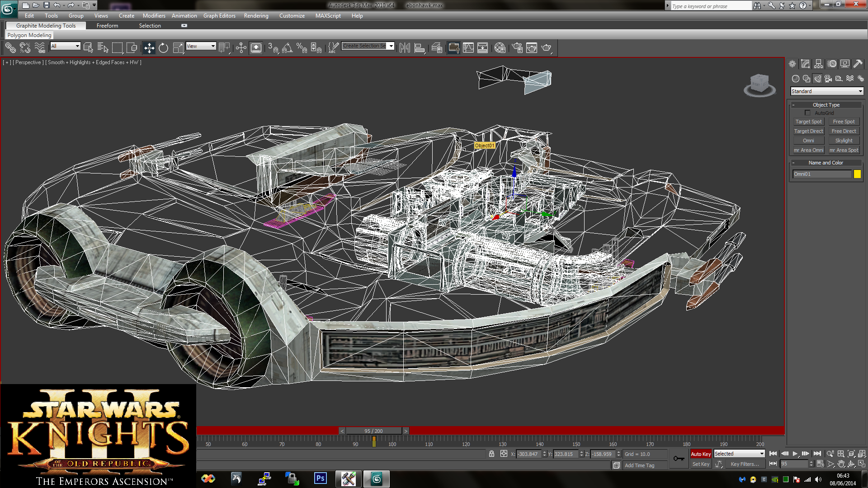Expand the ribbon options dropdown after Selection
The image size is (868, 488).
(184, 26)
